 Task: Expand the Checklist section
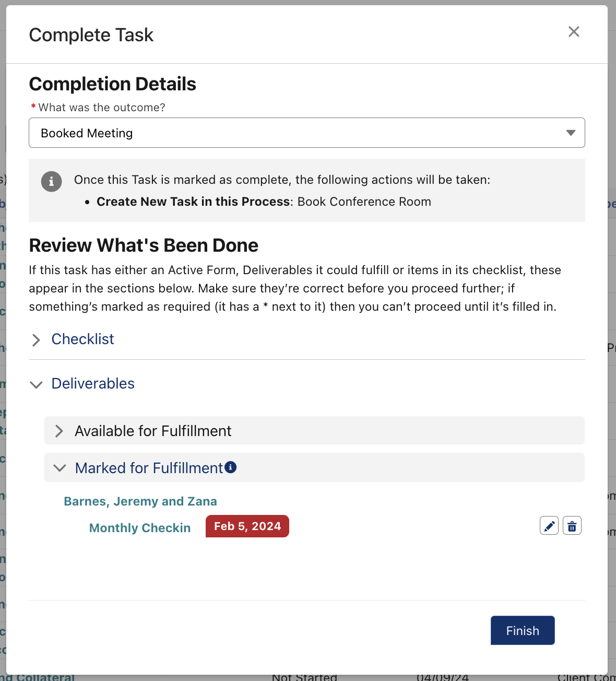tap(82, 339)
